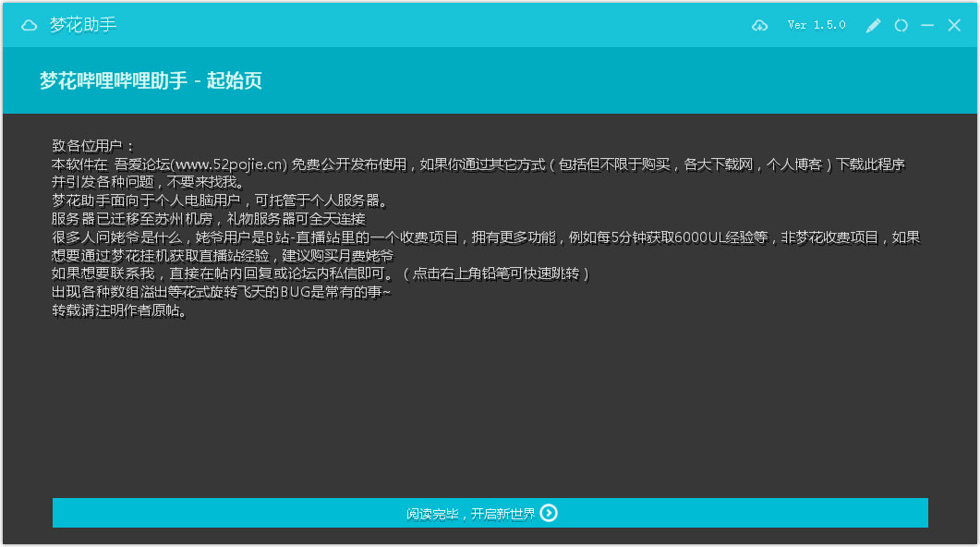Click the line 服务器已迁移至苏州机房
Image resolution: width=980 pixels, height=547 pixels.
(209, 219)
